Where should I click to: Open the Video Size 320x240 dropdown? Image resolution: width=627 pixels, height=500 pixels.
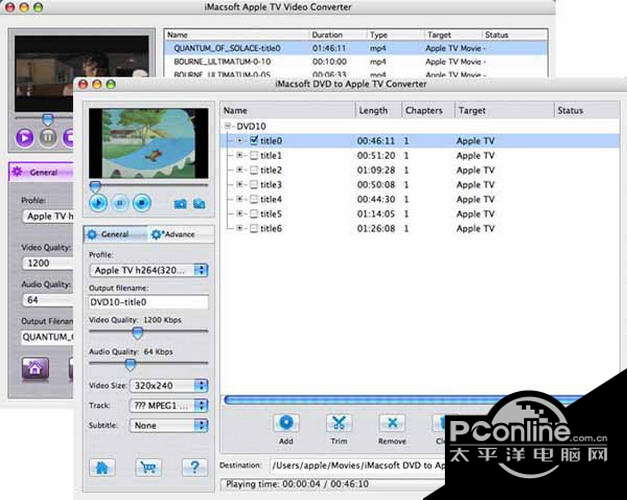tap(169, 386)
